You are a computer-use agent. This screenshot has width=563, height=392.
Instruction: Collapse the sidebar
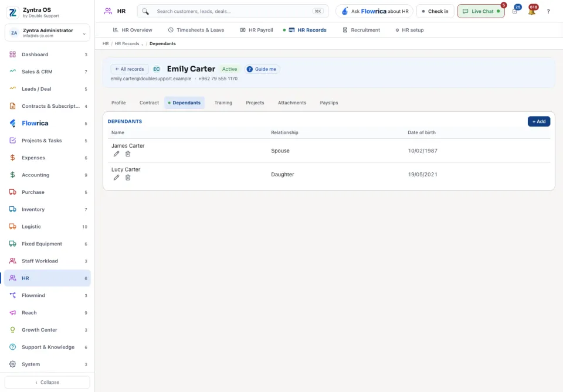pyautogui.click(x=48, y=382)
